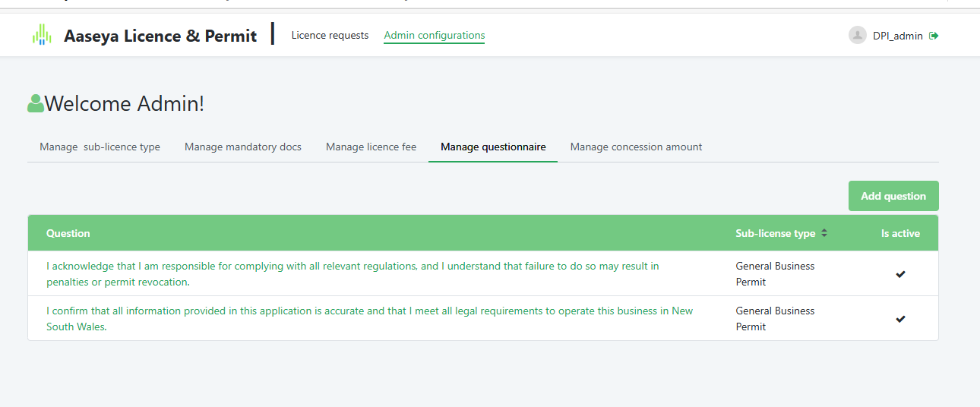Switch to Manage licence fee tab

371,147
